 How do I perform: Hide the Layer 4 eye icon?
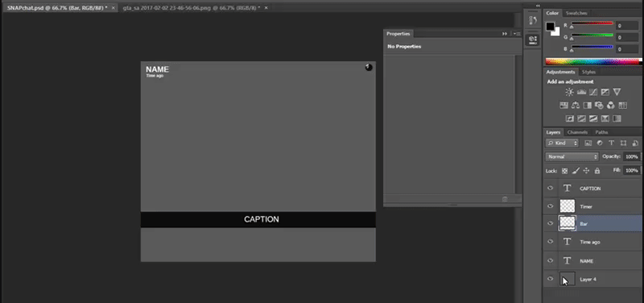point(551,279)
